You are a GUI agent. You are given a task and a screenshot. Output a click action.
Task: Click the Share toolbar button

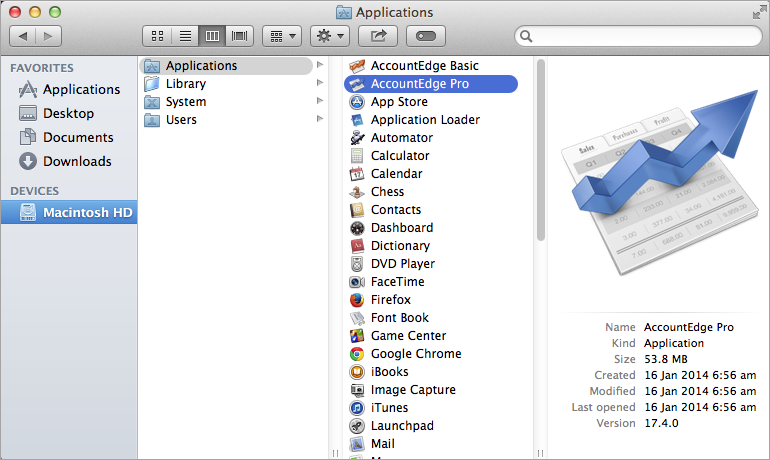378,36
